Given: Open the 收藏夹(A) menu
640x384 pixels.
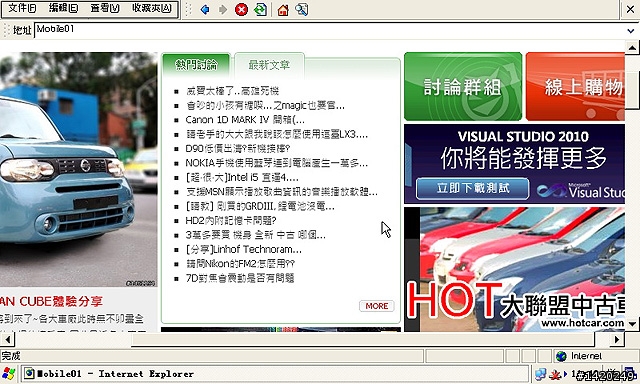Looking at the screenshot, I should [151, 8].
